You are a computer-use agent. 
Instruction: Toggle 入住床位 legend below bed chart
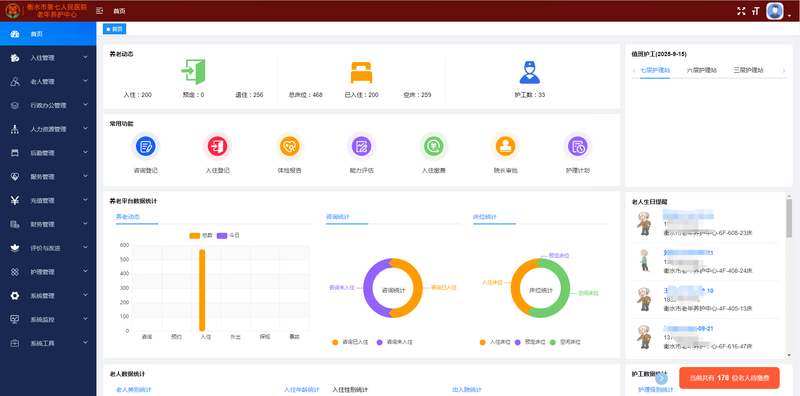coord(494,342)
